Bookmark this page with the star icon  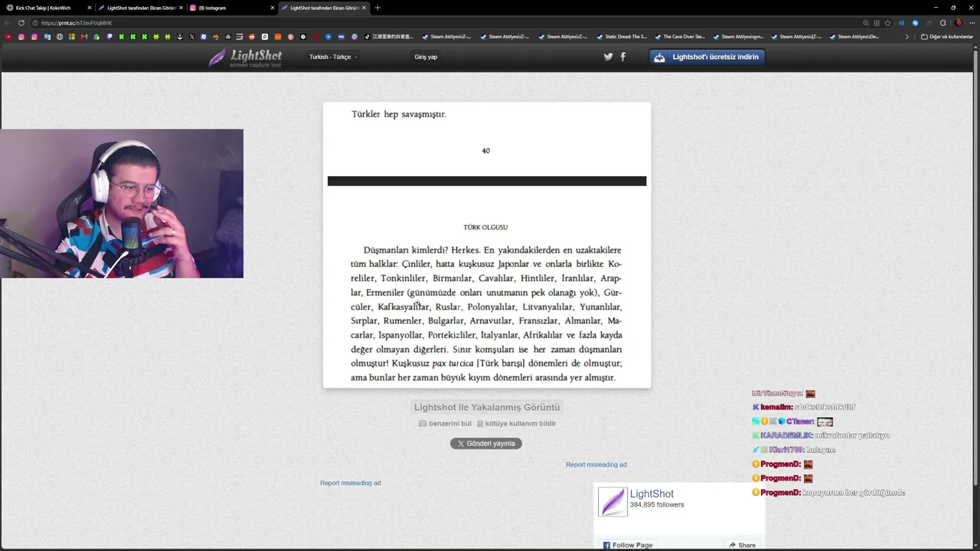[x=887, y=23]
